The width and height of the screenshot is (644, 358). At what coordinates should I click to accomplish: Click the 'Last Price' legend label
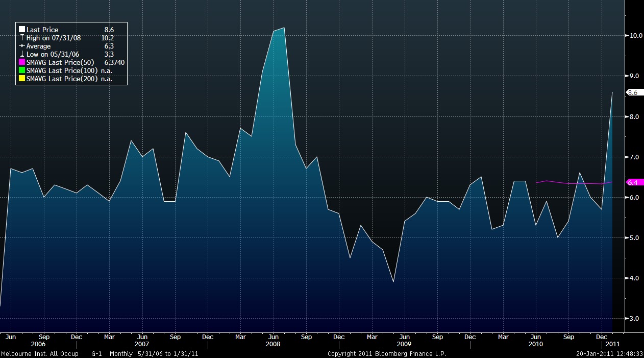[42, 30]
